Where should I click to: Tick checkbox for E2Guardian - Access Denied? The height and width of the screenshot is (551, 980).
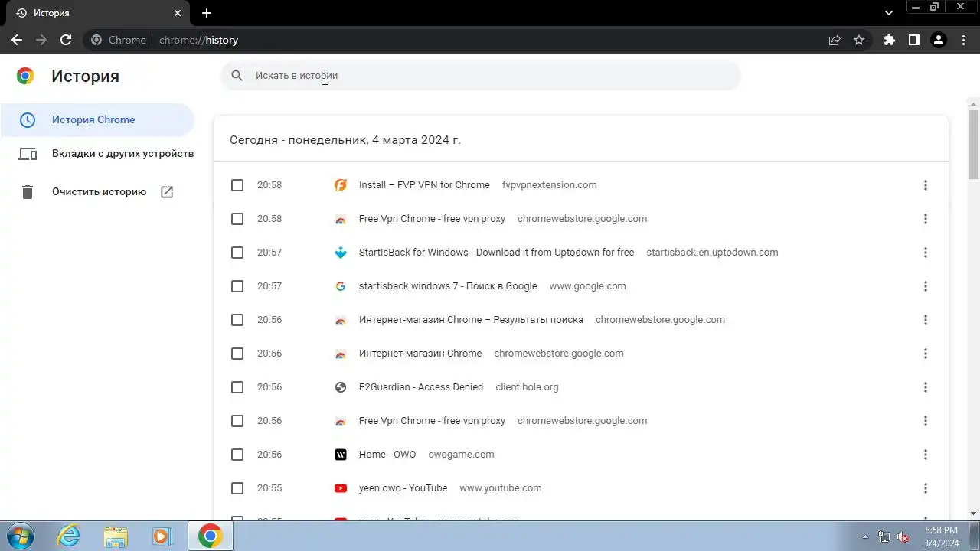[x=237, y=387]
